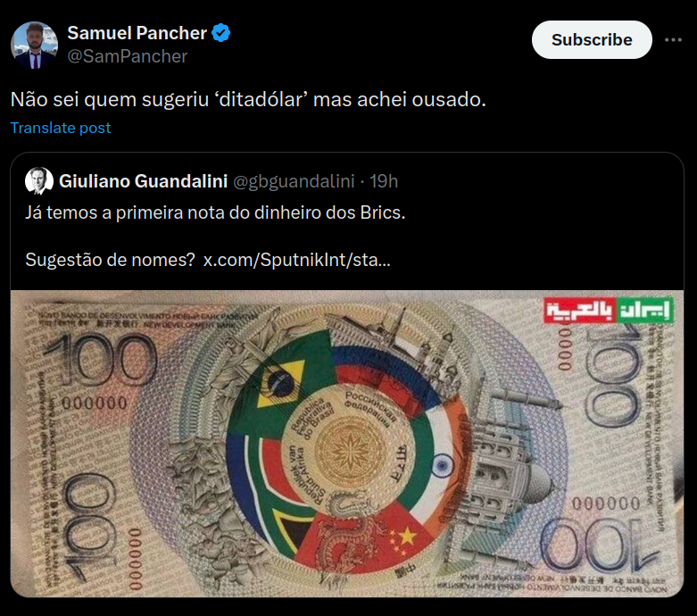The image size is (697, 616).
Task: Click the quoted post text about Brics
Action: (215, 212)
